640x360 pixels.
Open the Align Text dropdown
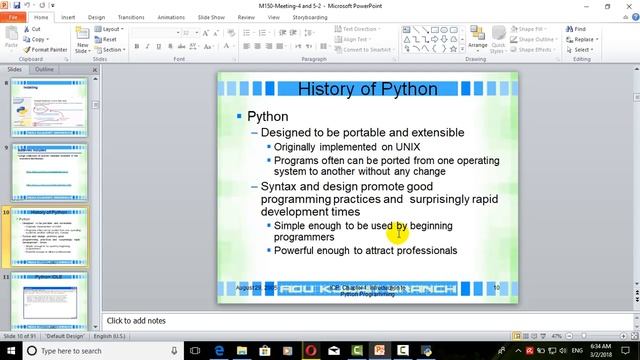[x=353, y=39]
